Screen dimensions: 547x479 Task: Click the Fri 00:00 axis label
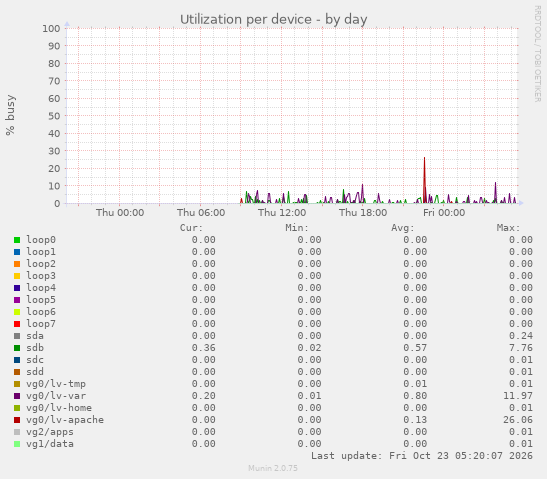pyautogui.click(x=444, y=212)
